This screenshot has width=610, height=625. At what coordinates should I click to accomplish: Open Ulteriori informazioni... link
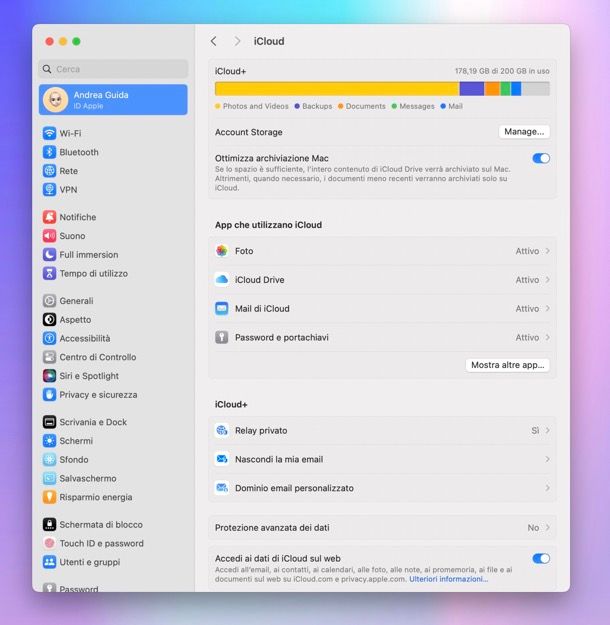click(x=449, y=579)
